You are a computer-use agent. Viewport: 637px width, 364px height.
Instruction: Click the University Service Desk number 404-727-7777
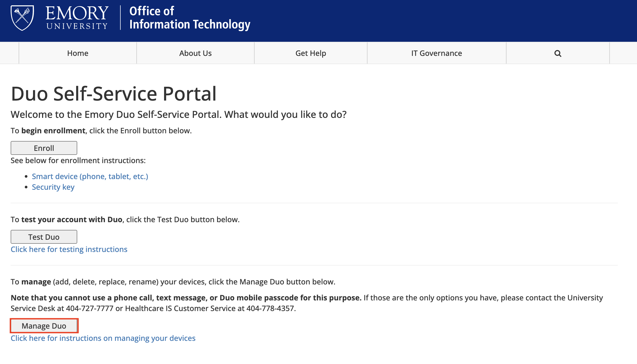coord(90,308)
